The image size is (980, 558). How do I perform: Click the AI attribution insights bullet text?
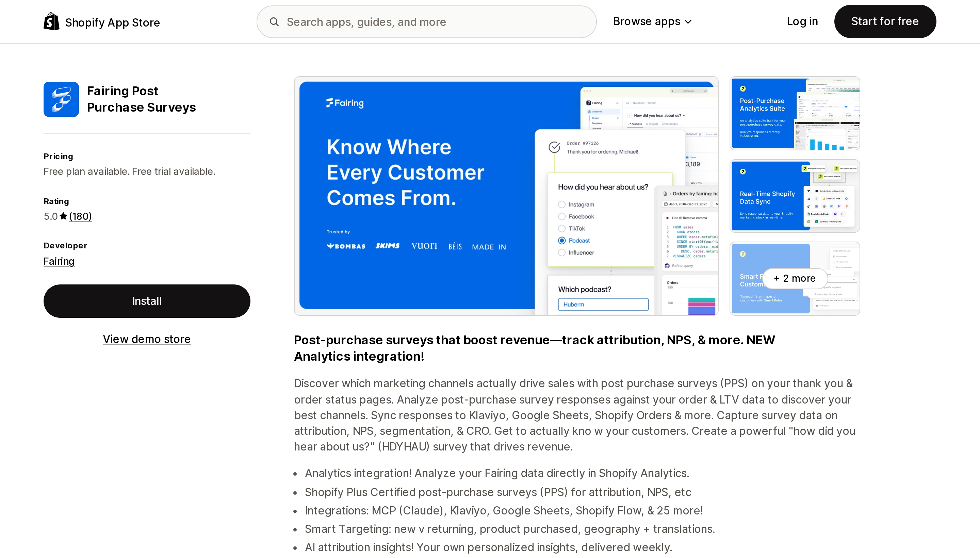[x=488, y=547]
